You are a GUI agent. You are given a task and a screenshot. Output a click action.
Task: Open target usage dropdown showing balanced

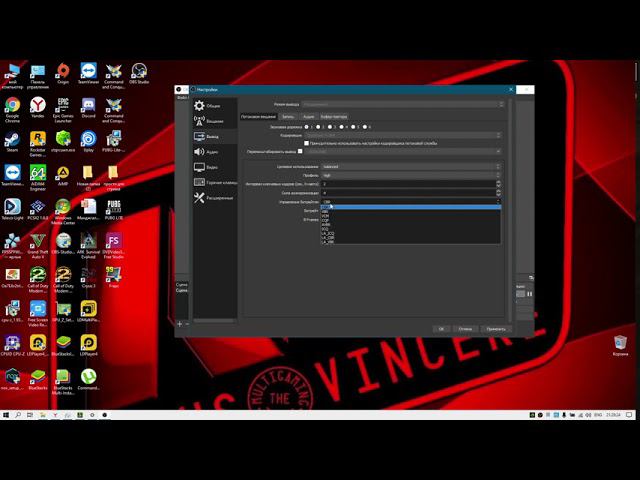pyautogui.click(x=411, y=167)
